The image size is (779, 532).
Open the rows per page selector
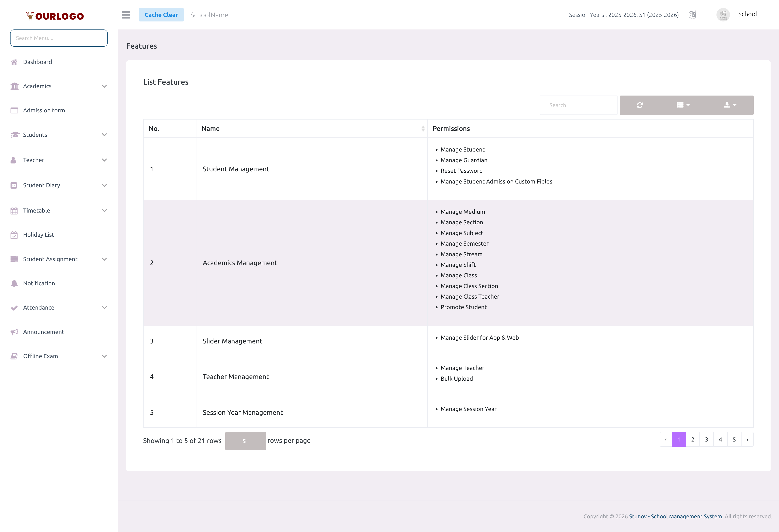pyautogui.click(x=245, y=441)
